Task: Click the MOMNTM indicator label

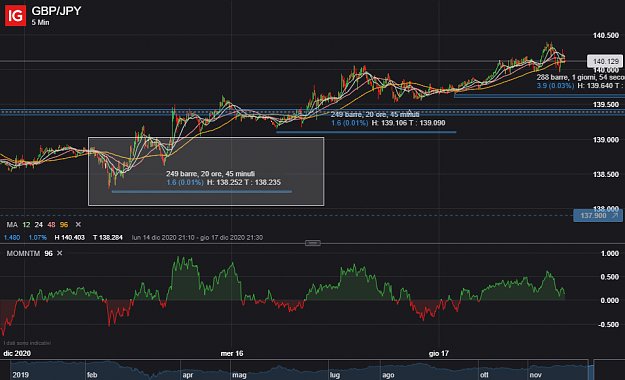Action: point(23,254)
